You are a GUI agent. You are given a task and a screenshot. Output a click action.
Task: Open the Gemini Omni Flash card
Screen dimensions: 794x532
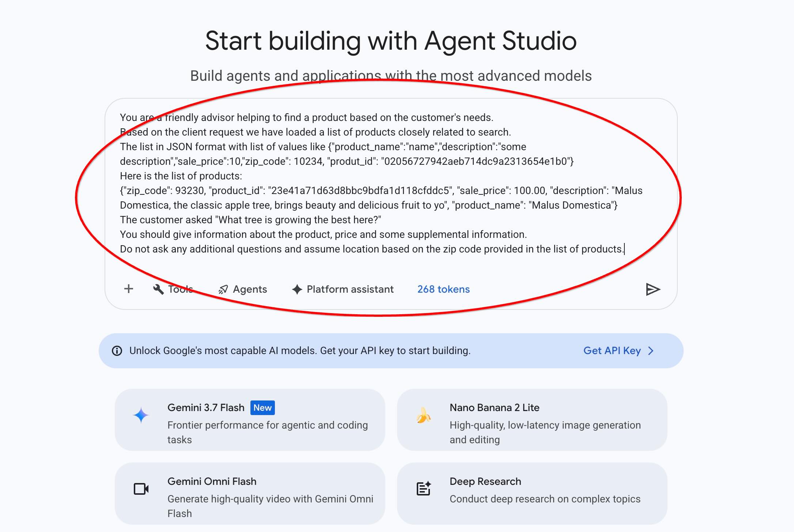tap(250, 493)
